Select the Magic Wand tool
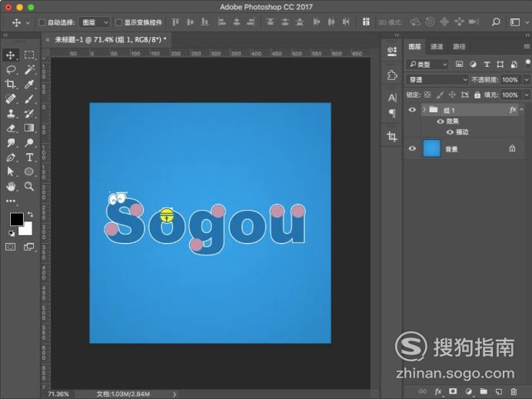Screen dimensions: 532x399 [29, 70]
